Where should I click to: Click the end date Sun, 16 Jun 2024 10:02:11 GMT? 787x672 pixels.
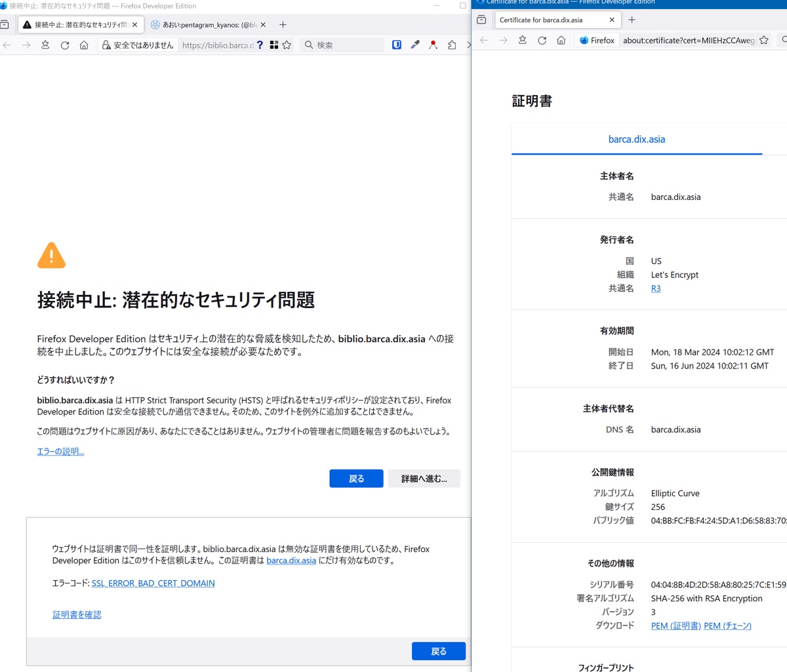coord(710,366)
